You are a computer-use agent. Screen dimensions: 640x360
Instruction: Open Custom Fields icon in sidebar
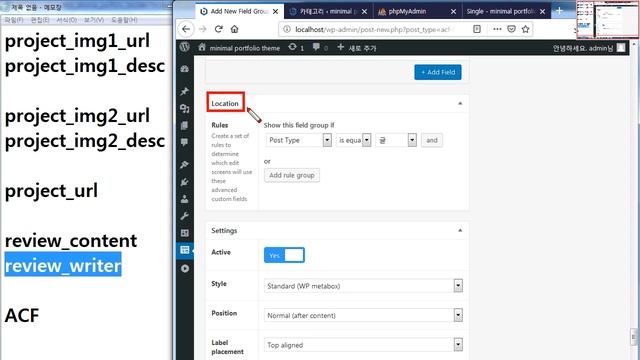pos(184,250)
